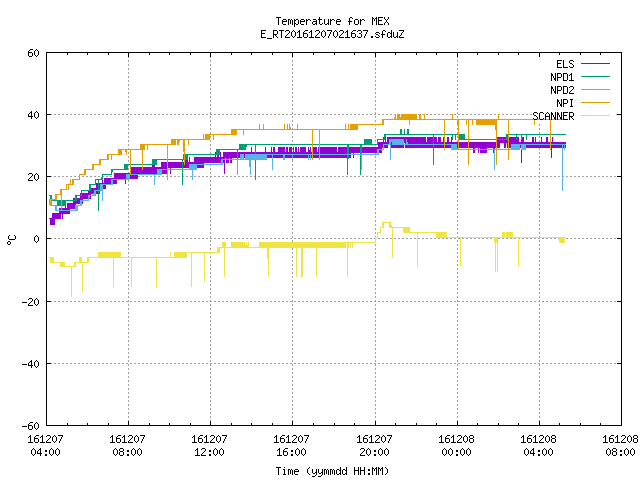This screenshot has width=640, height=480.
Task: Click the NPD2 legend label
Action: coord(562,90)
